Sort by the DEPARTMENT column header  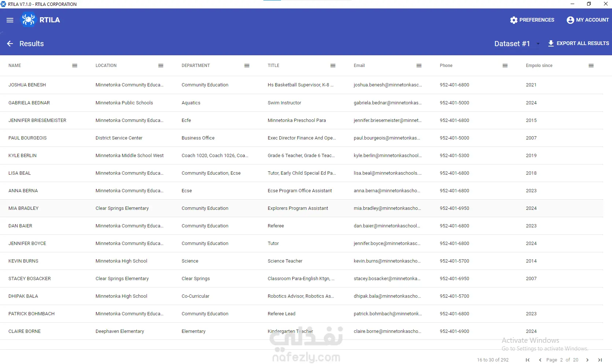[196, 66]
